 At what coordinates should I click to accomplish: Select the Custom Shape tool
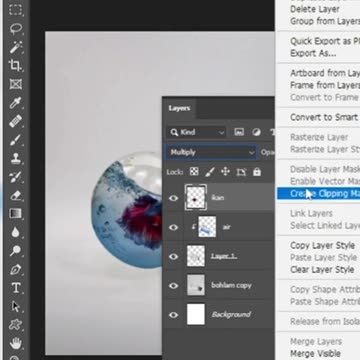15,325
